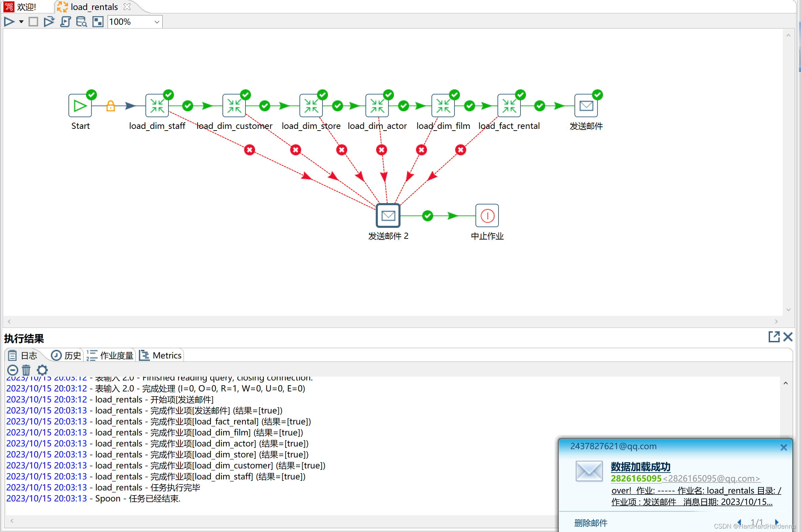This screenshot has height=532, width=801.
Task: Click success hop between load_dim_customer and load_dim_store
Action: (x=265, y=106)
